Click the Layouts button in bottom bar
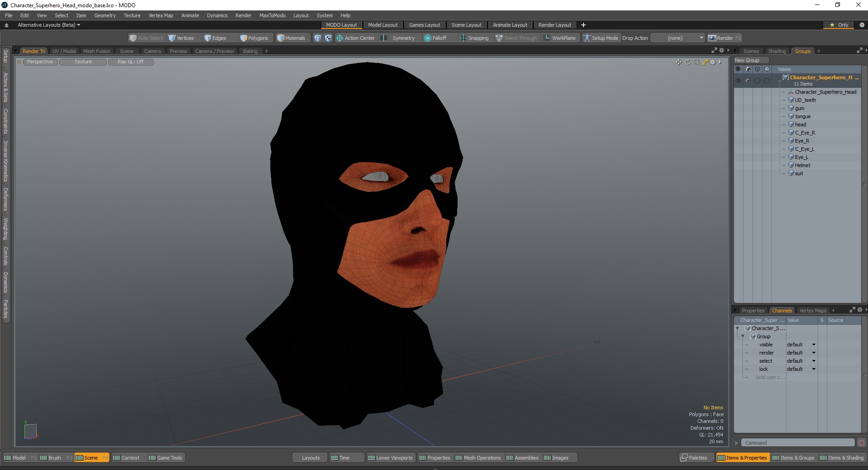Screen dimensions: 868x470 [310, 458]
